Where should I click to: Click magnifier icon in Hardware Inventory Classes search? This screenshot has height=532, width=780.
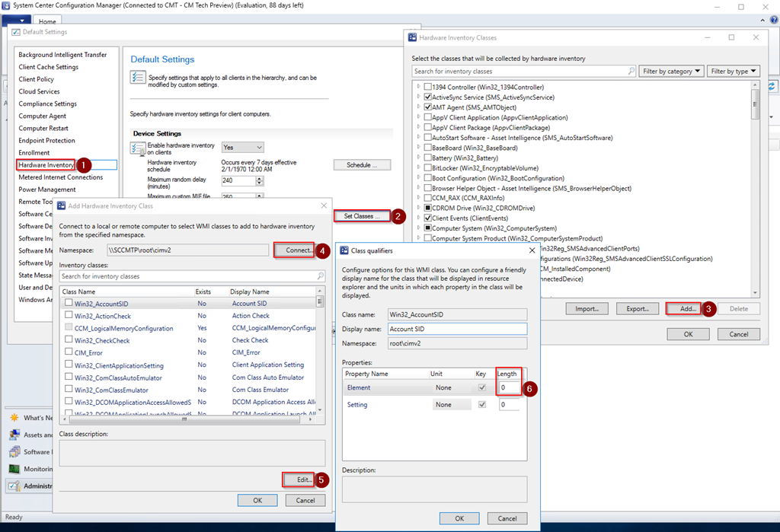click(x=631, y=72)
